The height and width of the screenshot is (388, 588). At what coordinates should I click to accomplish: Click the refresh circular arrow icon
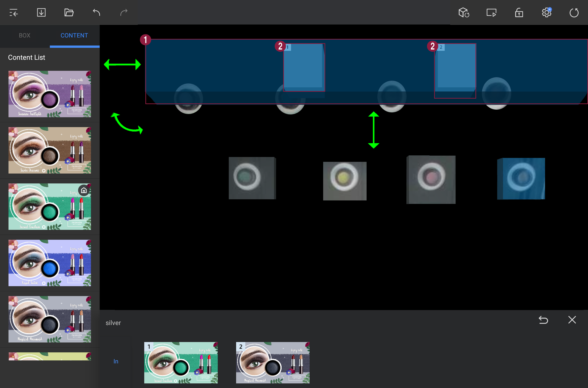coord(574,12)
